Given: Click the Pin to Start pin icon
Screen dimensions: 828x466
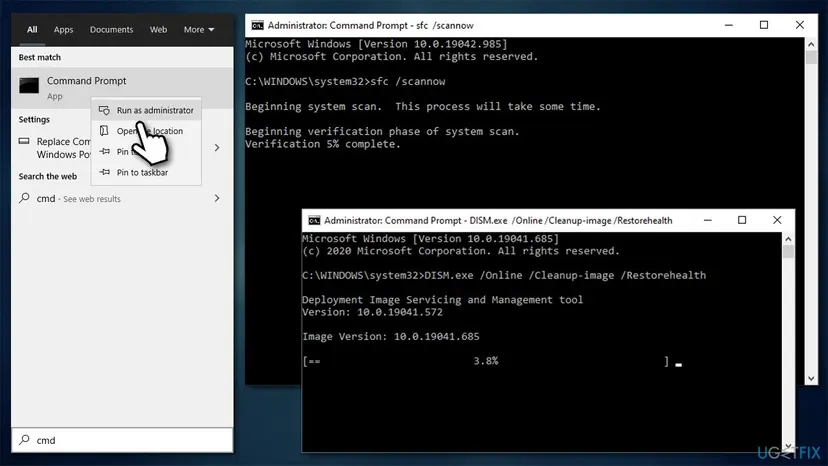Looking at the screenshot, I should (x=105, y=151).
